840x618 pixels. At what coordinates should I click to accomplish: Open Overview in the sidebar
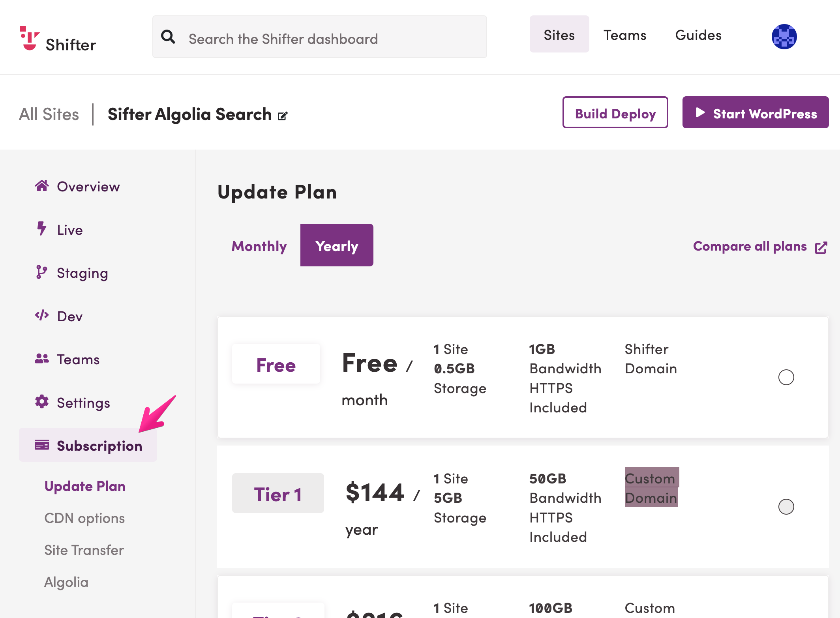88,187
